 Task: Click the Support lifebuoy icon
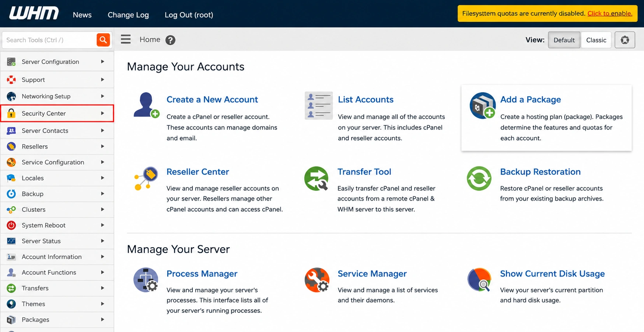[x=11, y=80]
